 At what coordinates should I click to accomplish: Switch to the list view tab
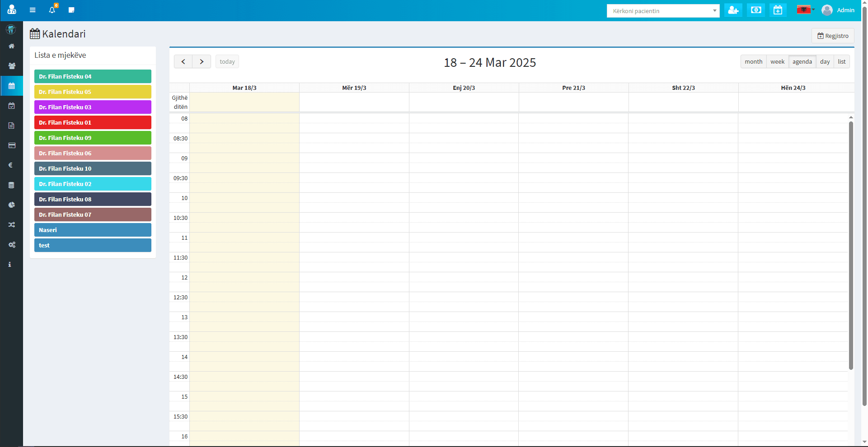tap(841, 61)
